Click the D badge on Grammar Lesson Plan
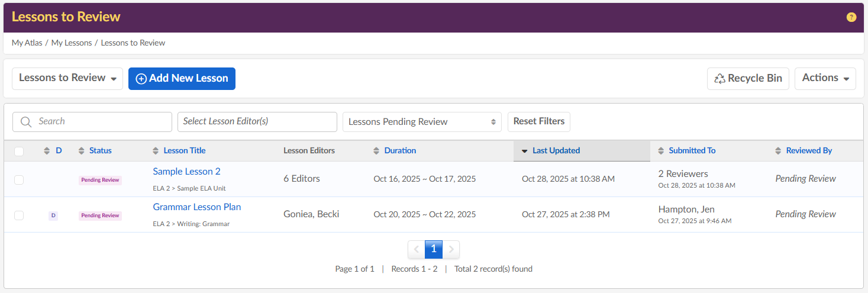 [53, 215]
